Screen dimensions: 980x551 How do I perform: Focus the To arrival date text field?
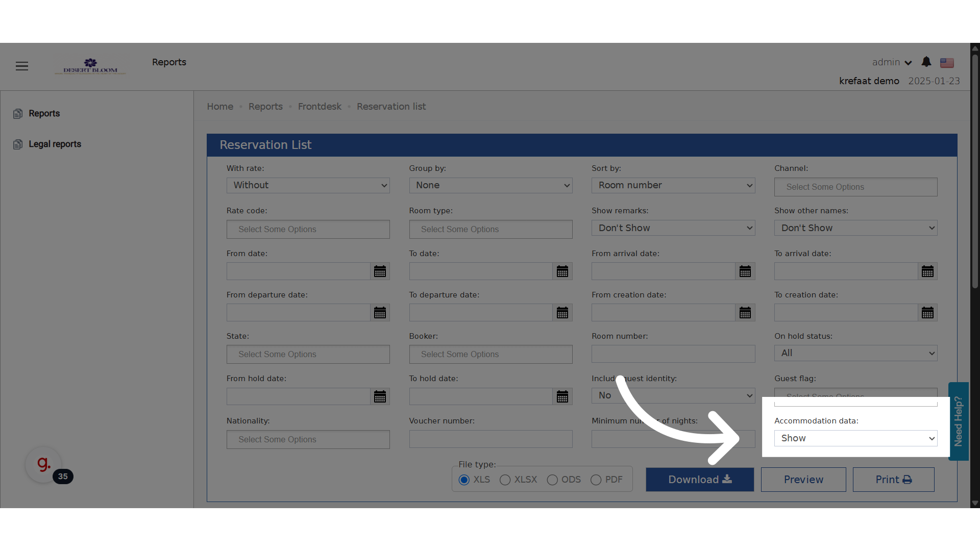pyautogui.click(x=846, y=271)
